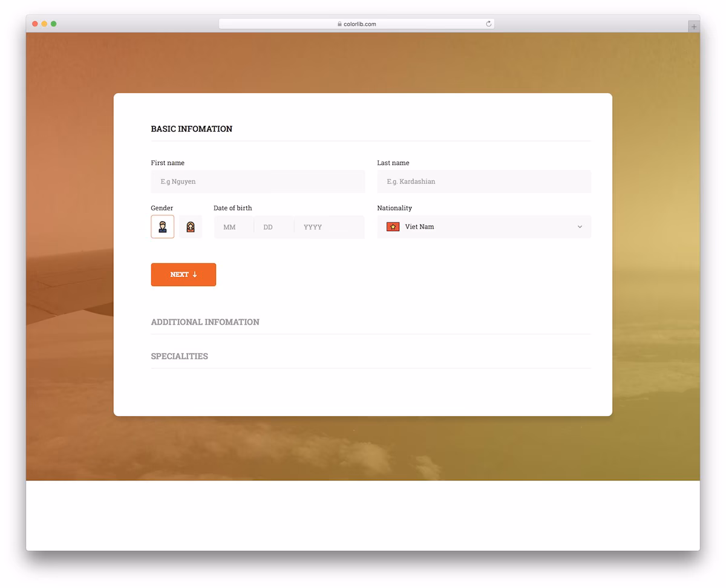This screenshot has width=726, height=588.
Task: Click the Nationality label
Action: tap(394, 208)
